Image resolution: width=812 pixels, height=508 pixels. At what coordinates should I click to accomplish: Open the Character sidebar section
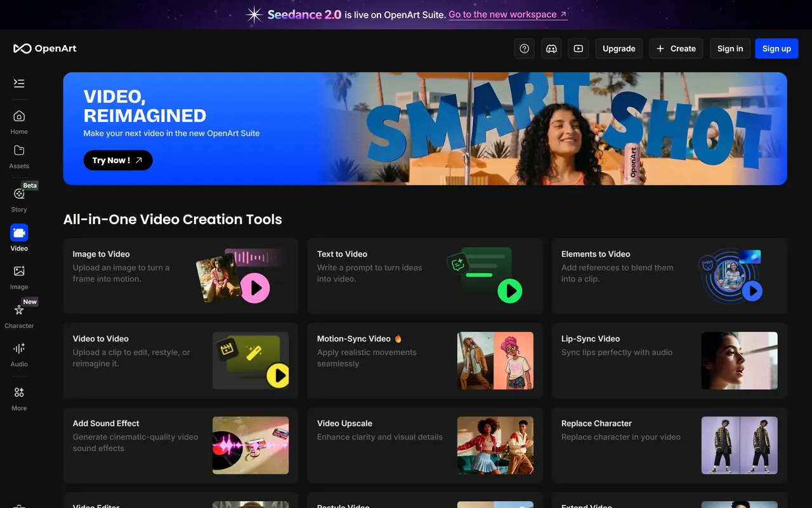click(19, 315)
